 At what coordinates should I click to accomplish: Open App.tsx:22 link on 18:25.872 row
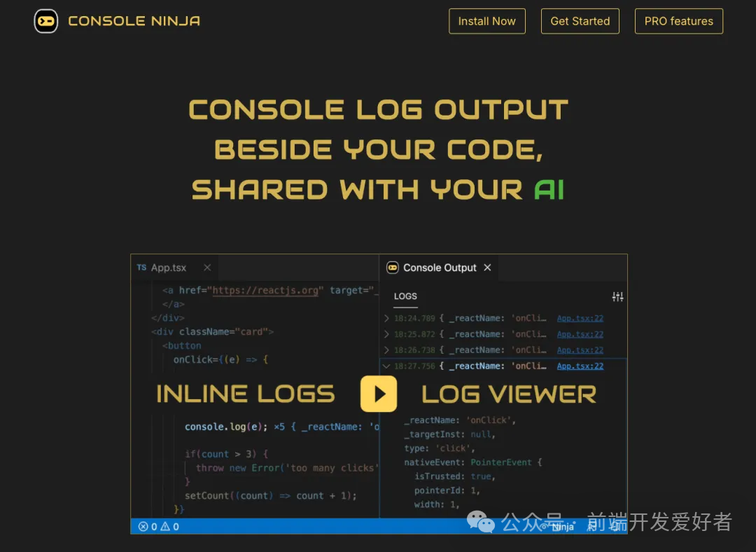(580, 334)
